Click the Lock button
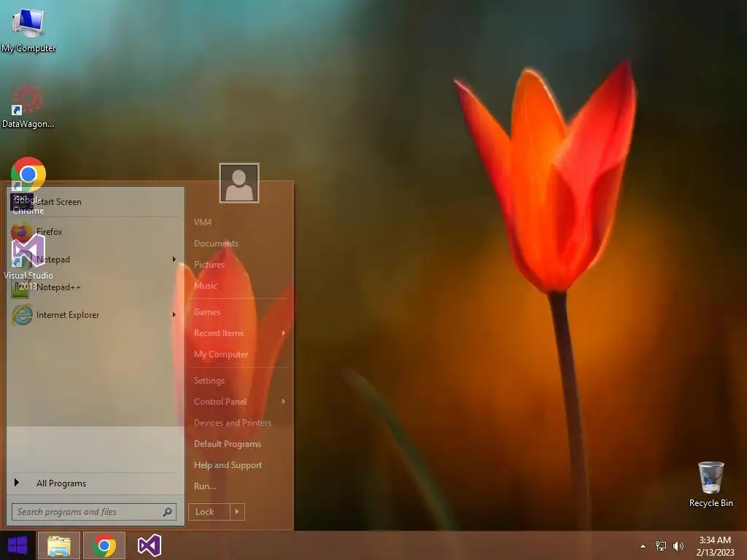 click(x=209, y=512)
